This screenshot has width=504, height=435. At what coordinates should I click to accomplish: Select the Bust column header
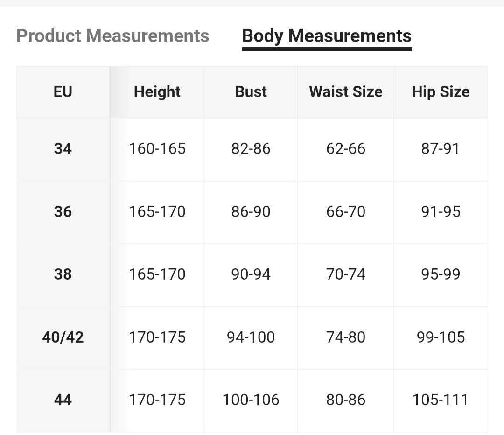[x=251, y=92]
